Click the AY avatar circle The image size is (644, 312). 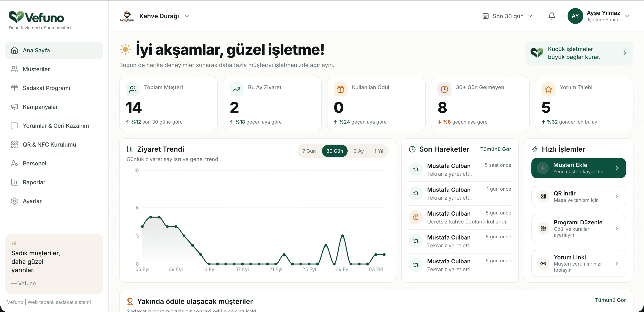tap(575, 16)
